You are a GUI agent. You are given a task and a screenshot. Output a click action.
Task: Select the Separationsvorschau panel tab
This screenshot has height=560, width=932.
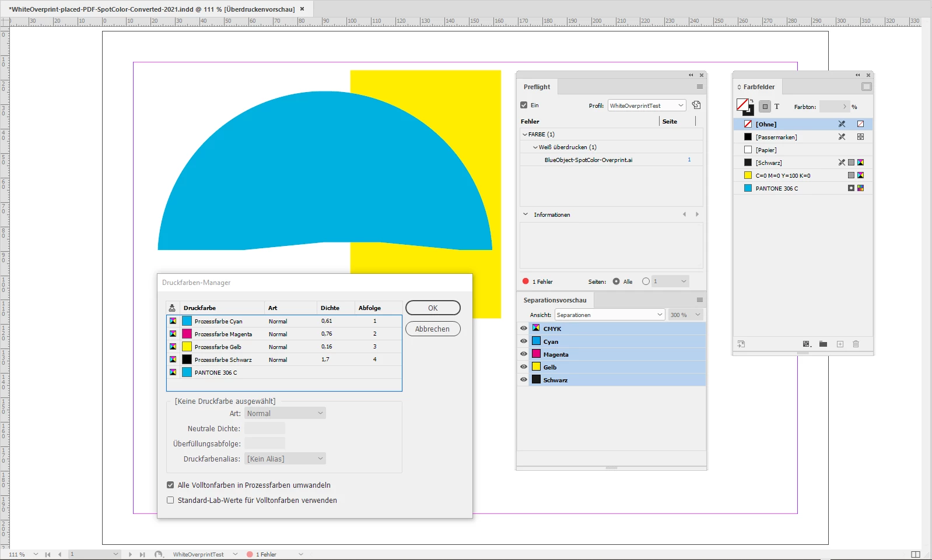coord(555,300)
